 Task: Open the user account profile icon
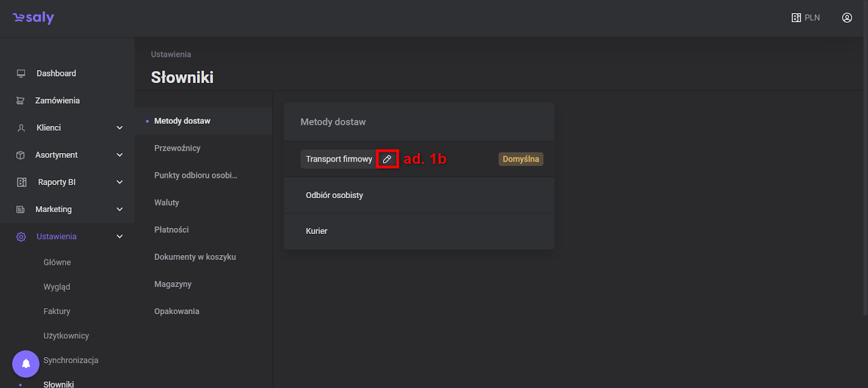point(847,18)
